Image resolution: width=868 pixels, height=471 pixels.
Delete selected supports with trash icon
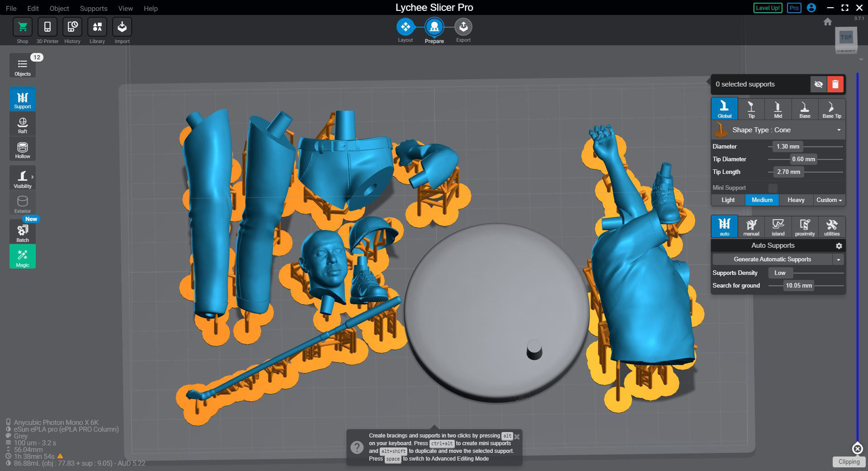point(835,84)
